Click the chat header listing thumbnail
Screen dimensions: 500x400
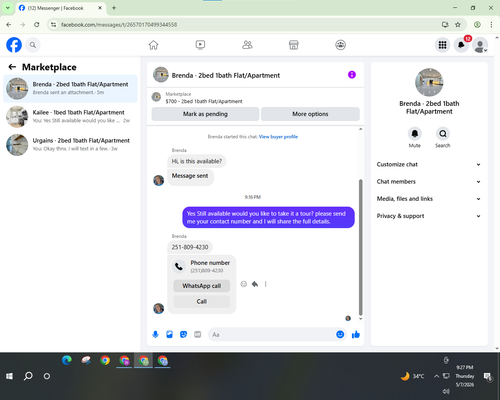[x=161, y=75]
